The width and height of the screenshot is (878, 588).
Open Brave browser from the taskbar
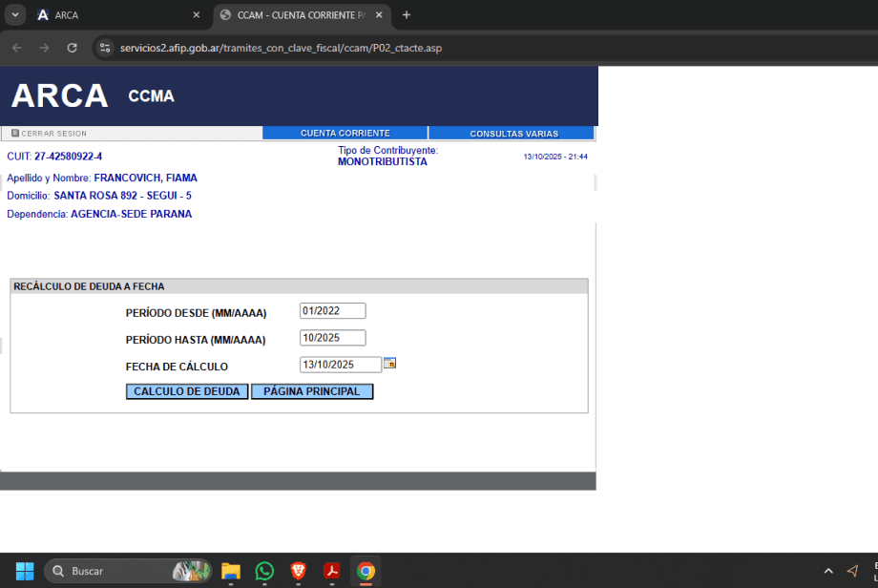pyautogui.click(x=298, y=571)
